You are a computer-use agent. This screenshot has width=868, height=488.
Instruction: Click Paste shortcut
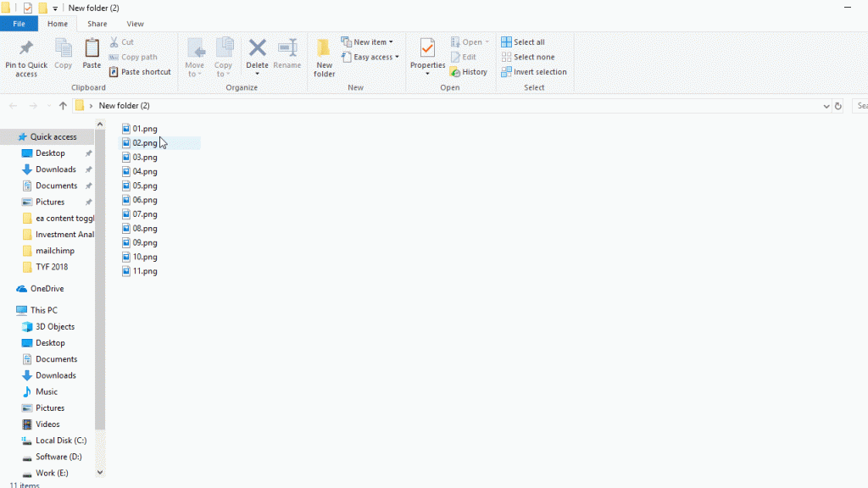click(140, 72)
